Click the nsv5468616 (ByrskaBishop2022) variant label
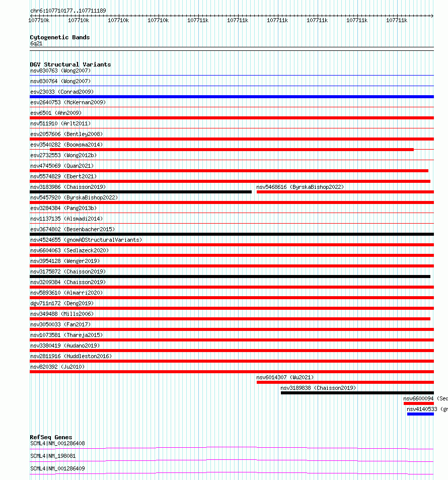448x480 pixels. (x=300, y=187)
